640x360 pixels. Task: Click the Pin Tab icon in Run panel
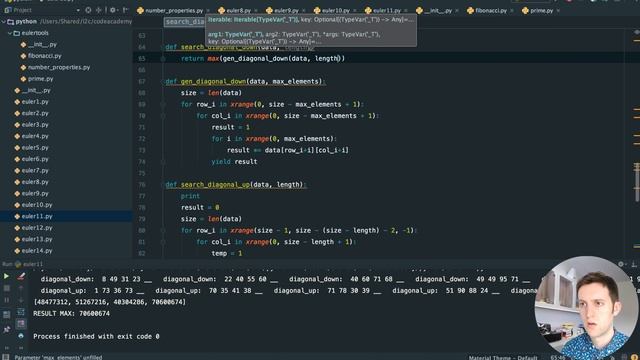point(7,329)
